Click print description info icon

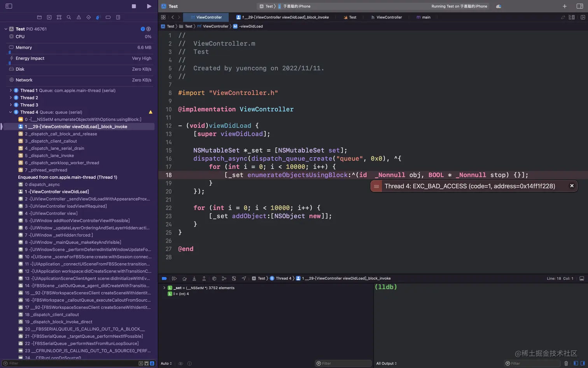(189, 363)
